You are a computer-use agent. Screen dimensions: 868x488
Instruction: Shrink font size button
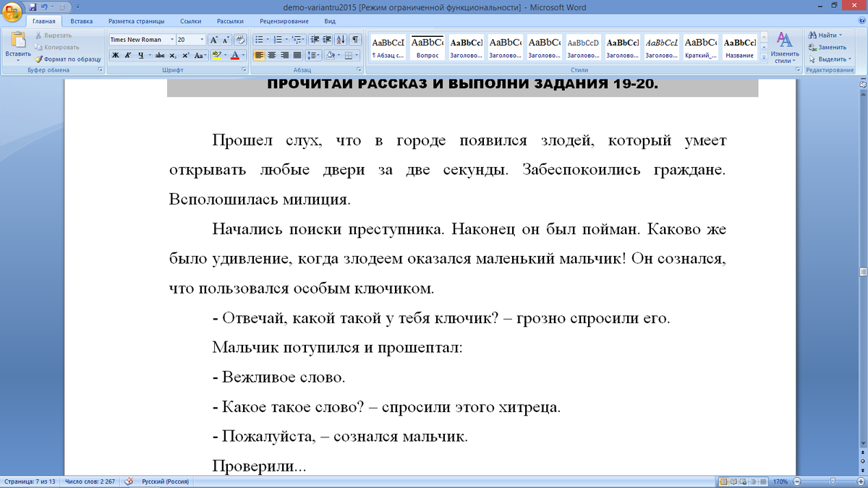[226, 40]
